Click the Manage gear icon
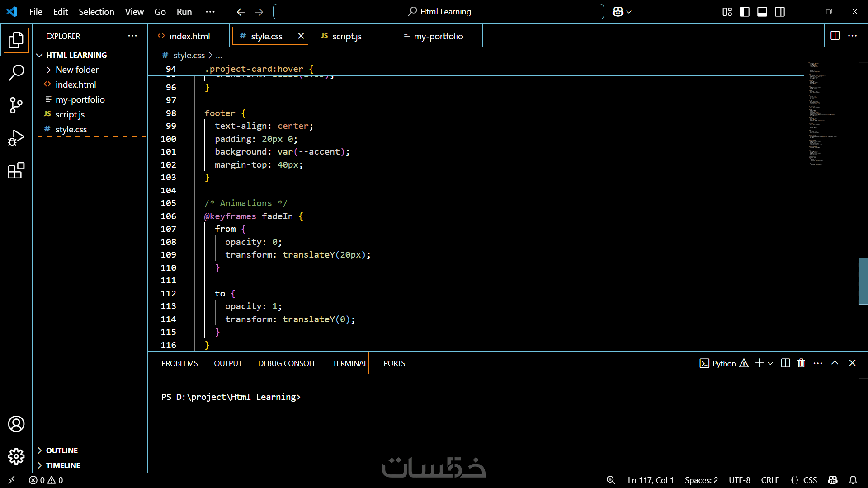Viewport: 868px width, 488px height. [16, 456]
